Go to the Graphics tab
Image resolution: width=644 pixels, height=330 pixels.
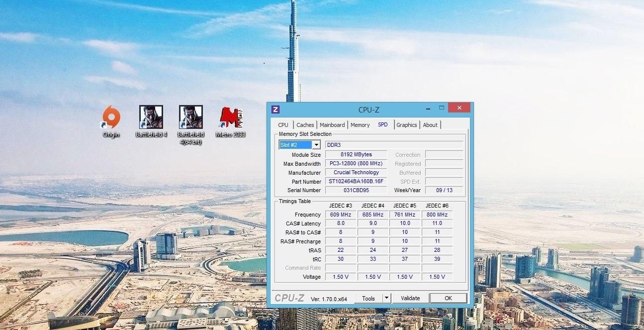tap(407, 125)
